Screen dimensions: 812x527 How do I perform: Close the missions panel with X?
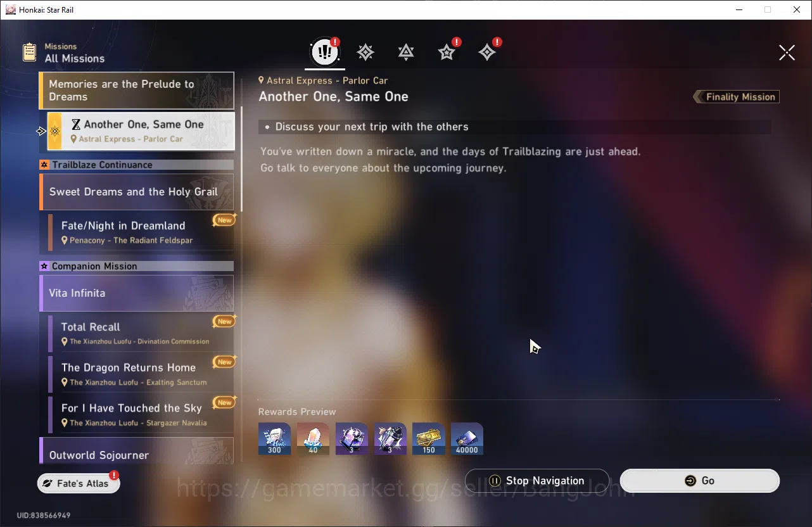pos(787,53)
